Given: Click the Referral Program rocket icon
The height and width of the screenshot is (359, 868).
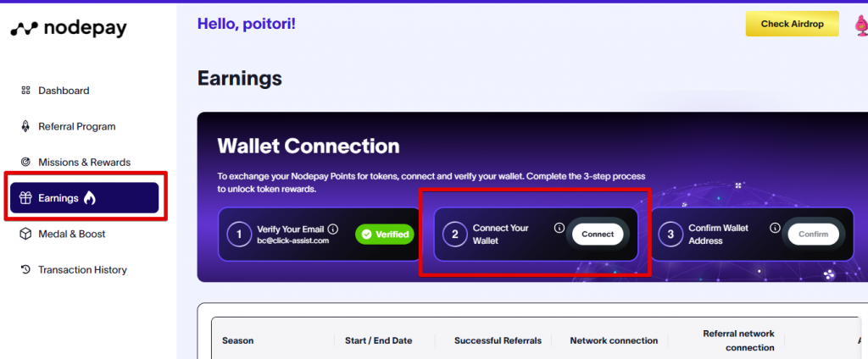Looking at the screenshot, I should coord(25,126).
